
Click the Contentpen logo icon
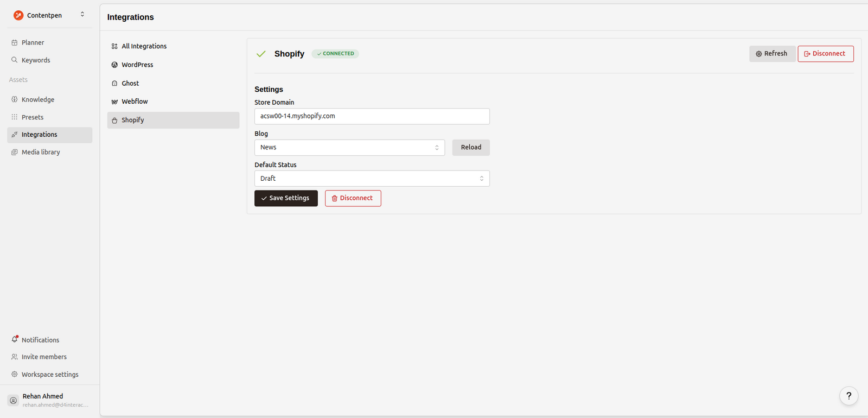tap(18, 15)
